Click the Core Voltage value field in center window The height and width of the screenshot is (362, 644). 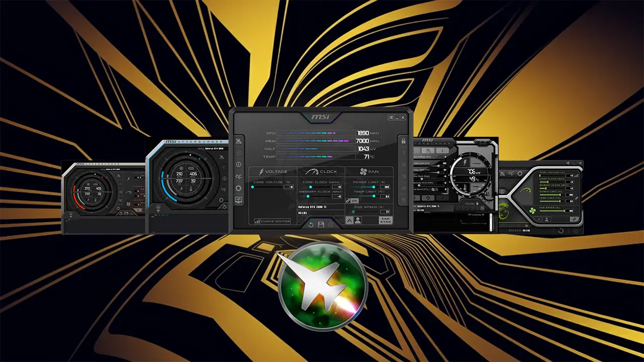[289, 187]
